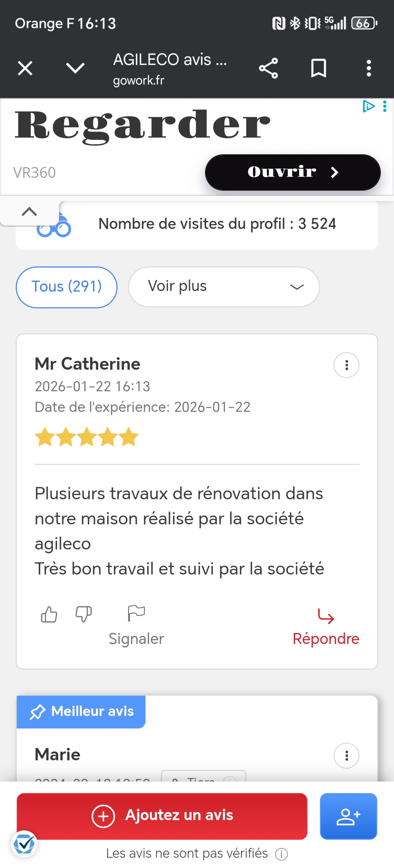This screenshot has width=394, height=868.
Task: Open options menu for Mr Catherine's review
Action: (346, 365)
